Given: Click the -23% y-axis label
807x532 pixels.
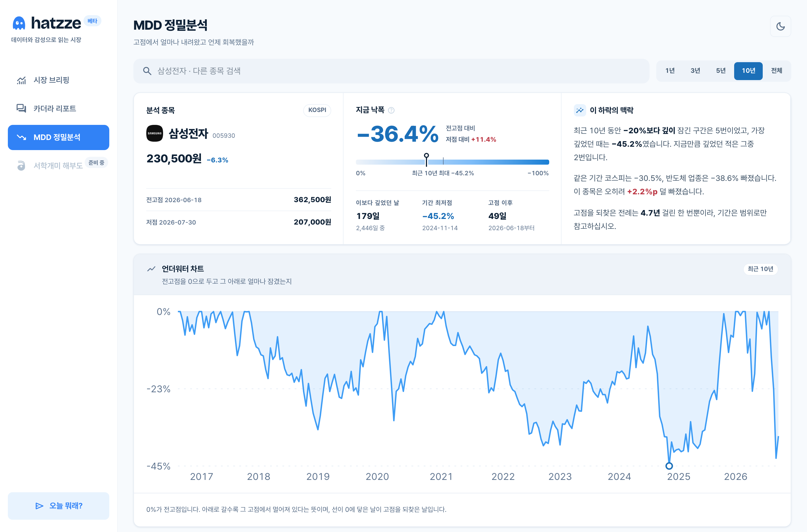Looking at the screenshot, I should coord(158,389).
